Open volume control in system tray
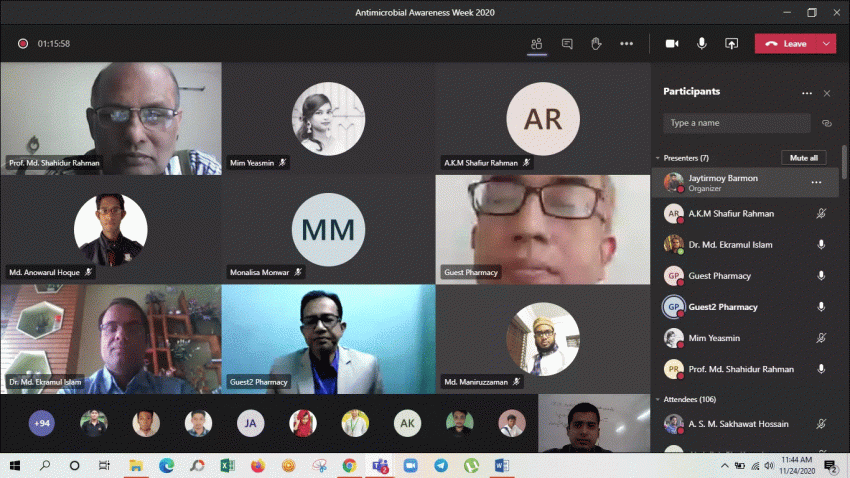Screen dimensions: 850x478 pos(769,466)
